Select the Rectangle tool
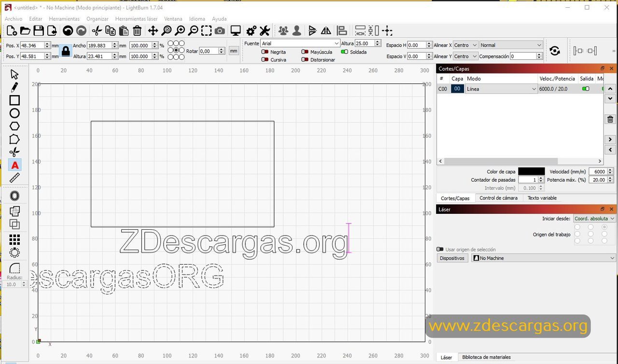Image resolution: width=618 pixels, height=364 pixels. [x=14, y=100]
